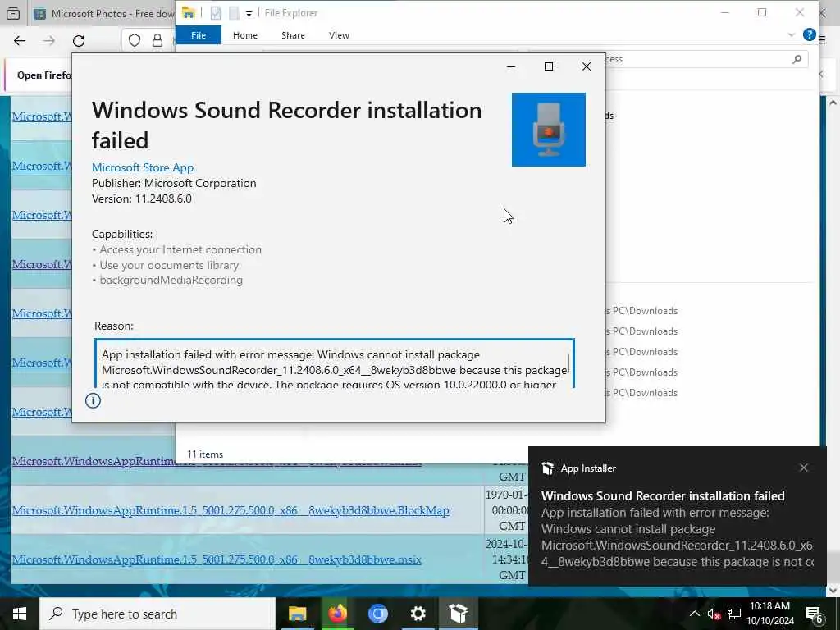Open the Firefox tab list icon

(x=13, y=13)
